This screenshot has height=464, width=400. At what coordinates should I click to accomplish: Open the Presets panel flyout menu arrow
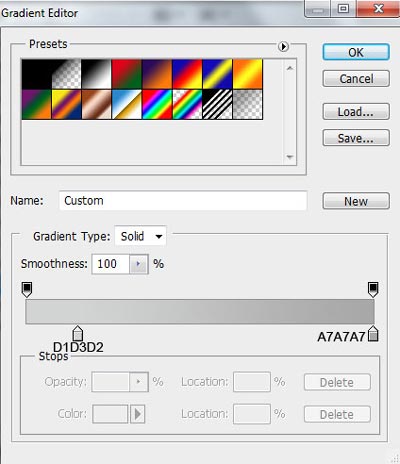[x=283, y=47]
